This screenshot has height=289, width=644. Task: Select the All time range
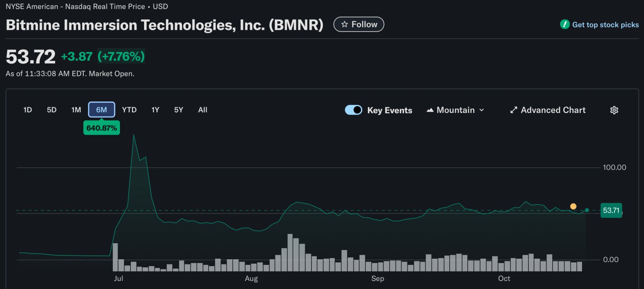tap(203, 110)
